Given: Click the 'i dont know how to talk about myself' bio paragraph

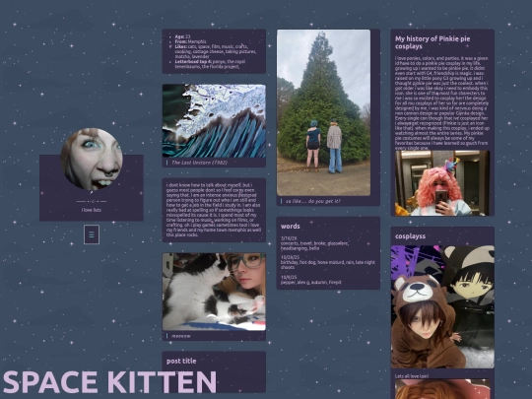Looking at the screenshot, I should (x=214, y=210).
